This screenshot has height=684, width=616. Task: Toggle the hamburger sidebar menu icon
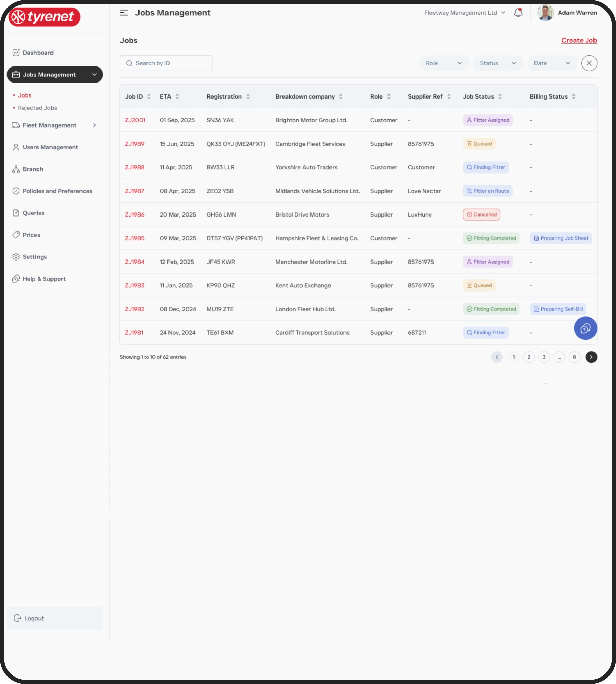point(124,13)
